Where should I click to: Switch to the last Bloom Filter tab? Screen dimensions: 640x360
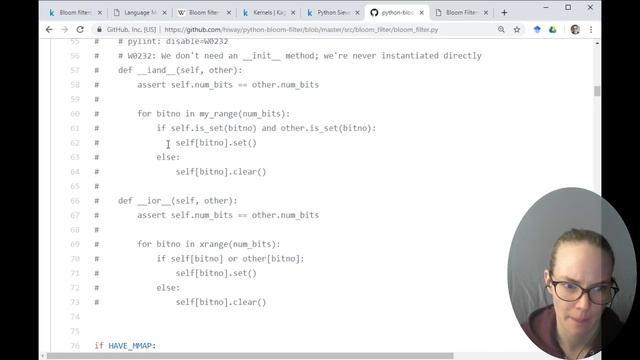pyautogui.click(x=461, y=13)
